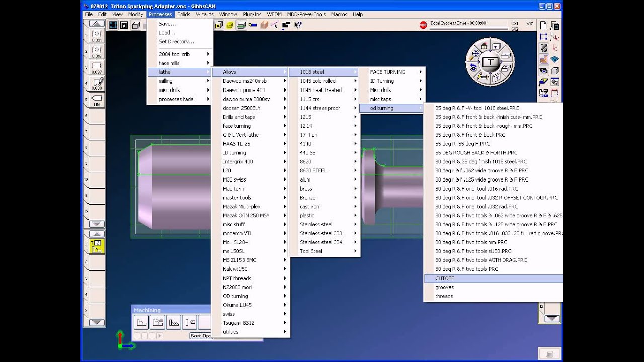This screenshot has height=362, width=644.
Task: Click the third Machining palette threading icon
Action: click(174, 322)
